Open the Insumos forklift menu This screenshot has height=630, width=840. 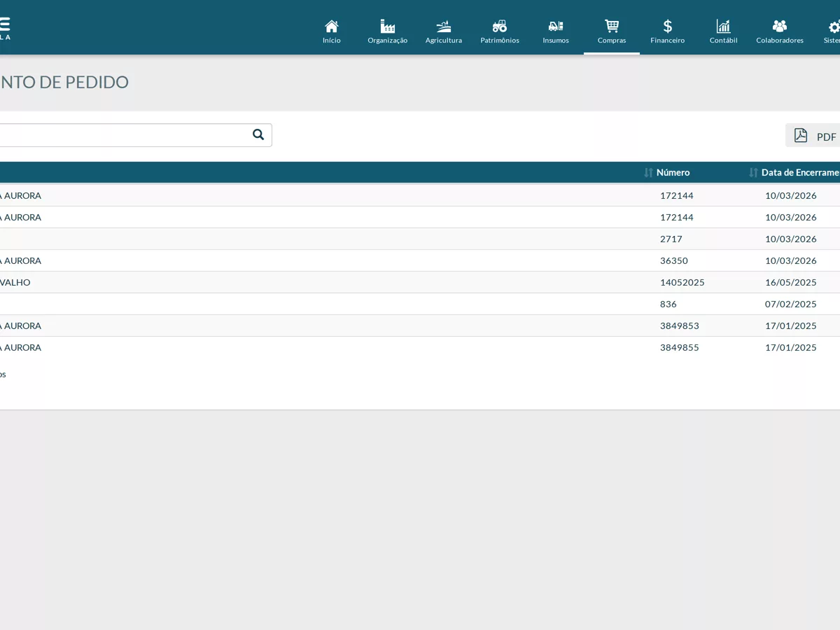(x=556, y=31)
